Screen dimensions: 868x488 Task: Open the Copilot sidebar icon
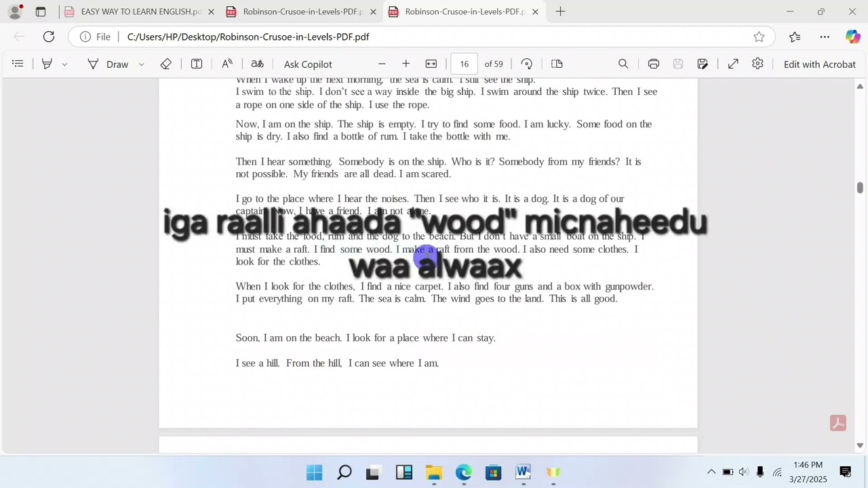[853, 37]
